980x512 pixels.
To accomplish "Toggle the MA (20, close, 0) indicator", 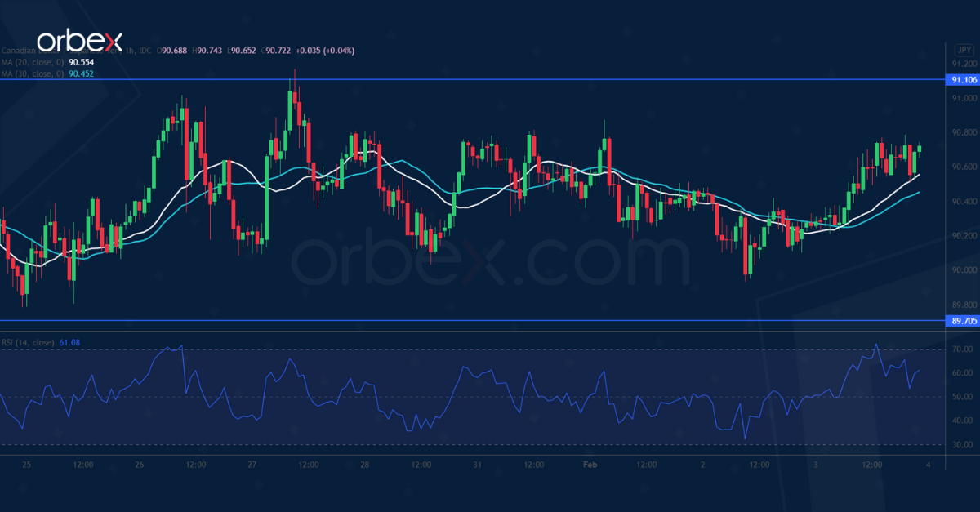I will coord(33,62).
